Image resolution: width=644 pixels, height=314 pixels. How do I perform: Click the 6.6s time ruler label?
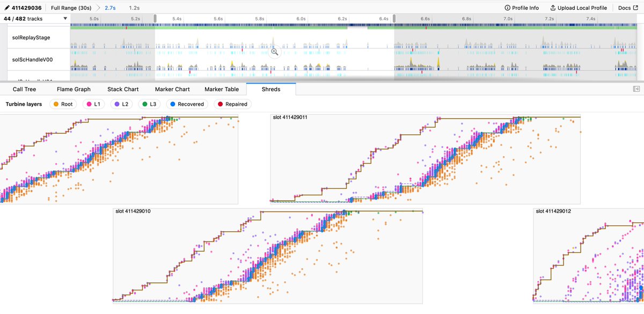click(x=425, y=19)
